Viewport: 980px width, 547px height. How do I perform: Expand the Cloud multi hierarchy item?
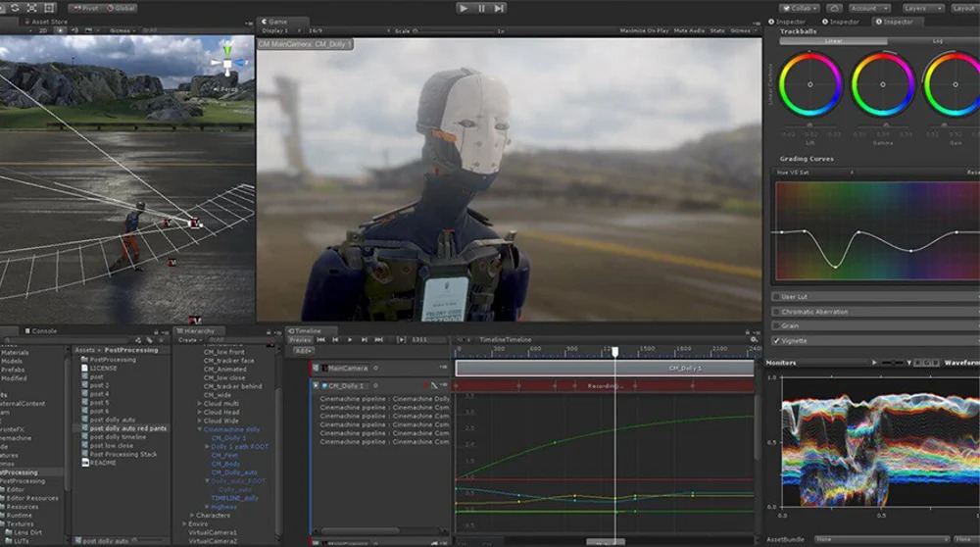click(x=200, y=403)
